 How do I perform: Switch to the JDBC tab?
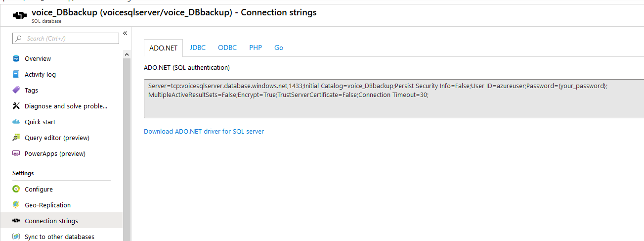pos(198,48)
